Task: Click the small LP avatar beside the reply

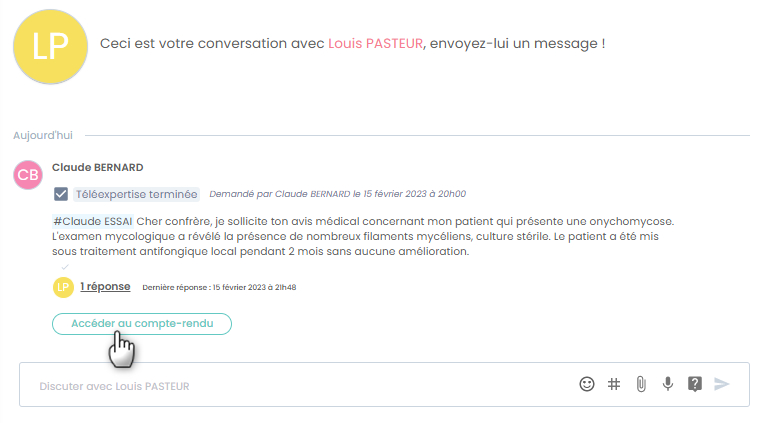Action: [63, 287]
